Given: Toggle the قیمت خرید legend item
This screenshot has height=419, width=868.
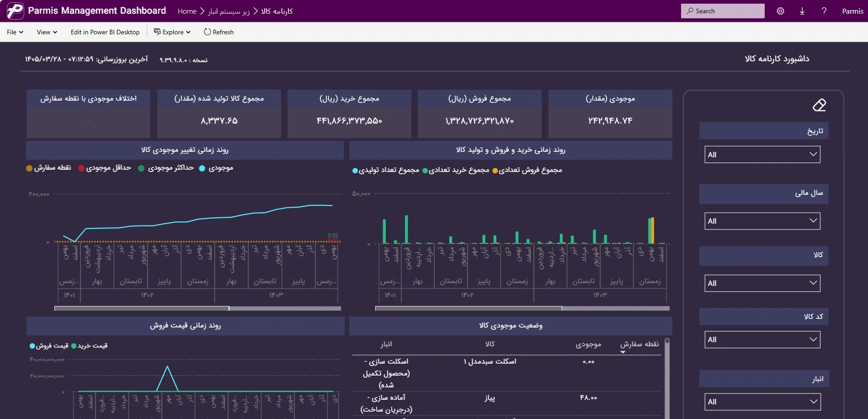Looking at the screenshot, I should (90, 346).
